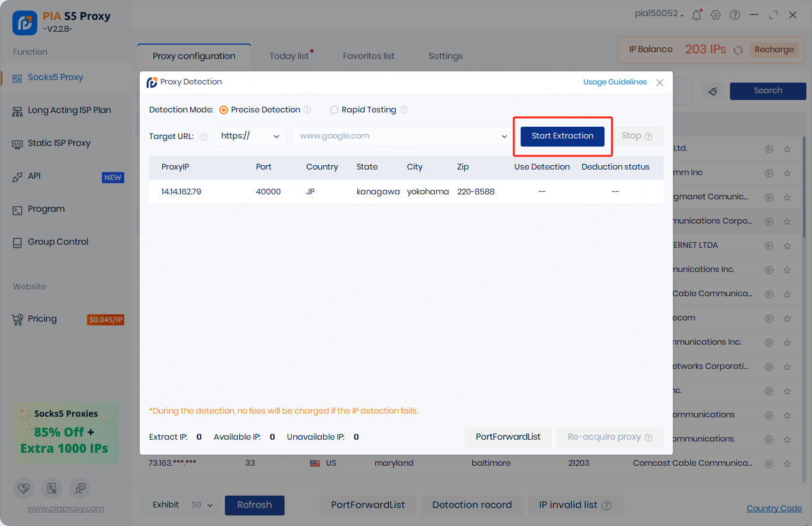Click the IP Balance refresh icon
The image size is (812, 526).
[738, 50]
